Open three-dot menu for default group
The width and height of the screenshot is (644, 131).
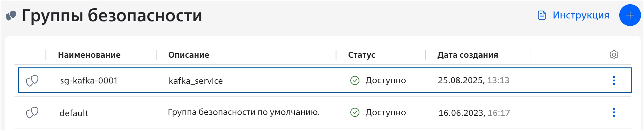(x=614, y=113)
